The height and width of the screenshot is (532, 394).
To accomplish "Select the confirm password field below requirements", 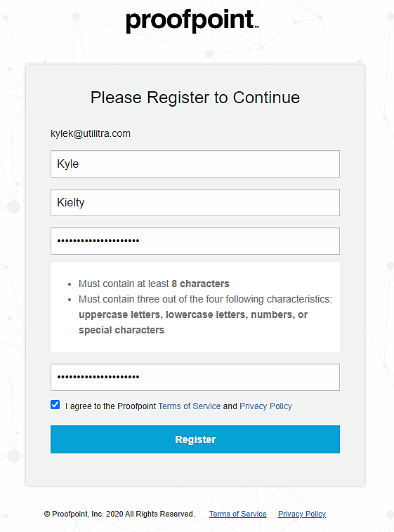I will click(x=195, y=377).
